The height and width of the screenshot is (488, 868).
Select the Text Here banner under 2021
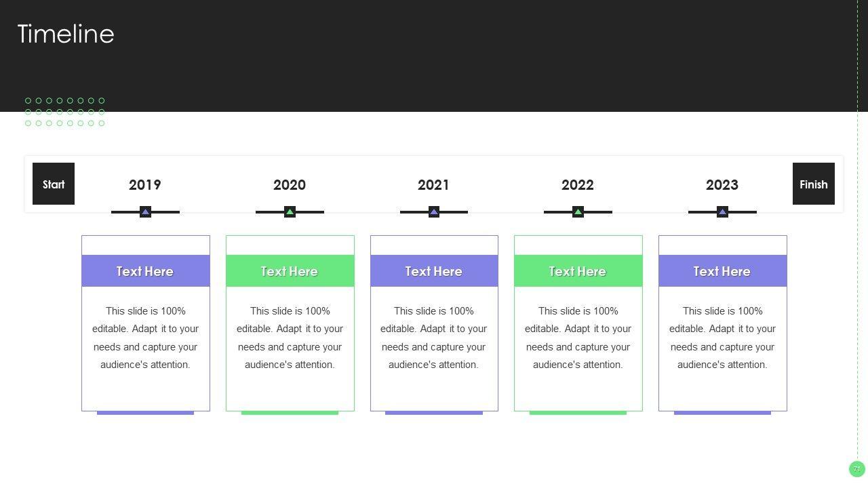[x=434, y=271]
